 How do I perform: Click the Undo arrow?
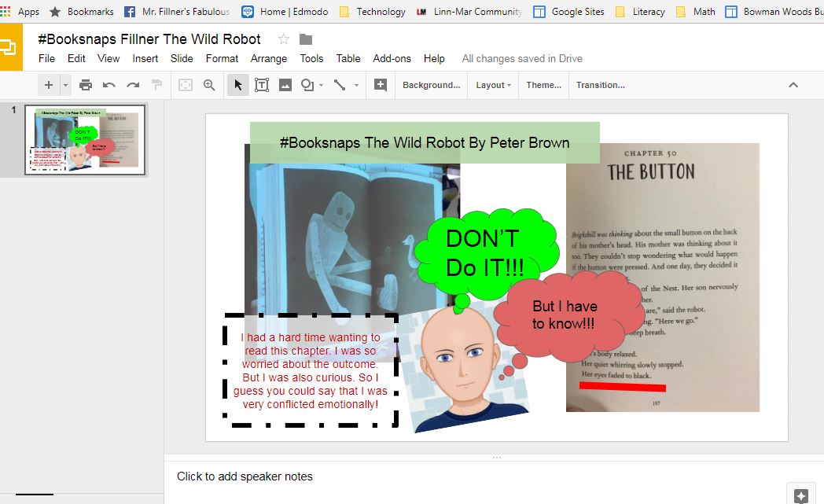[109, 85]
